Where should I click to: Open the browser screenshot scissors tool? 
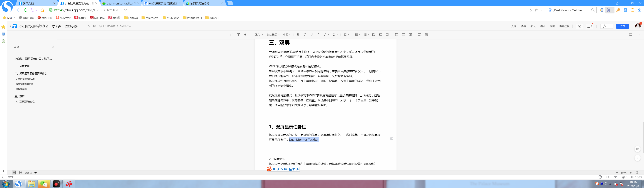pos(609,10)
